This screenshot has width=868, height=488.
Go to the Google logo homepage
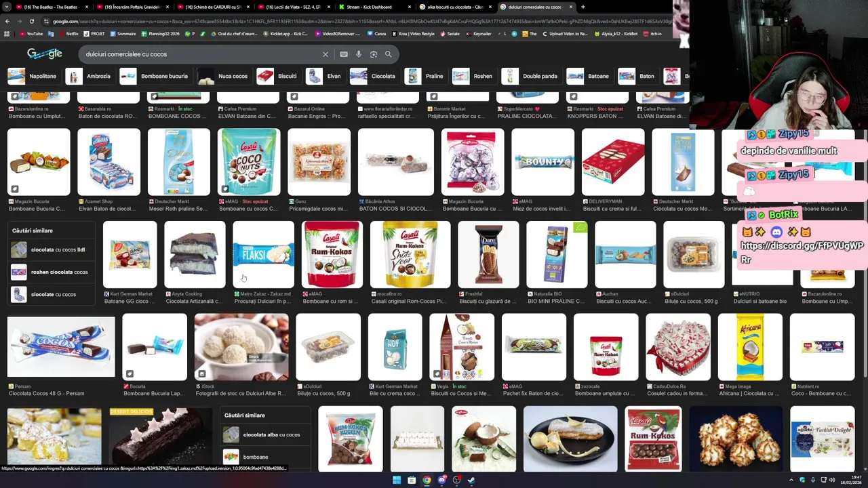(45, 54)
